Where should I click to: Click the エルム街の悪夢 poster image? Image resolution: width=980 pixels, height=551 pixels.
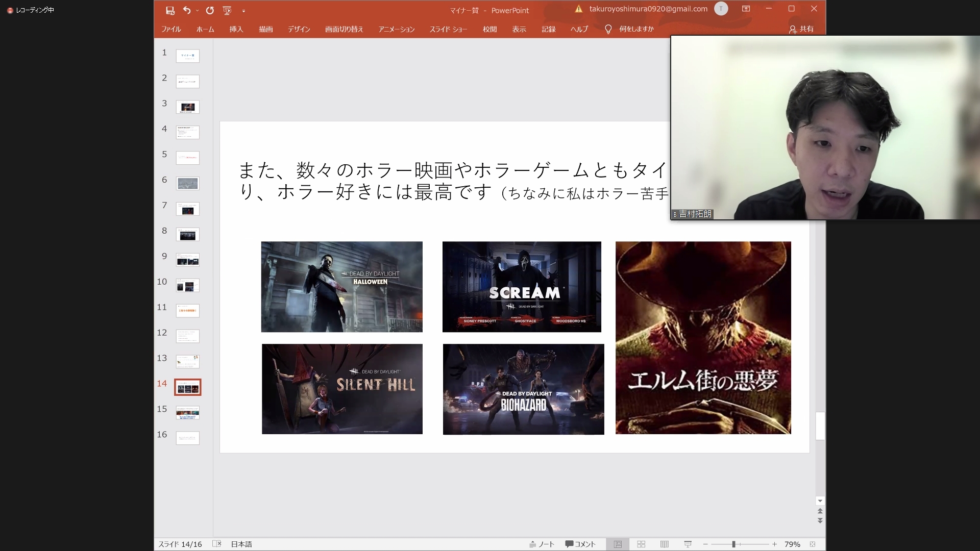pyautogui.click(x=703, y=338)
